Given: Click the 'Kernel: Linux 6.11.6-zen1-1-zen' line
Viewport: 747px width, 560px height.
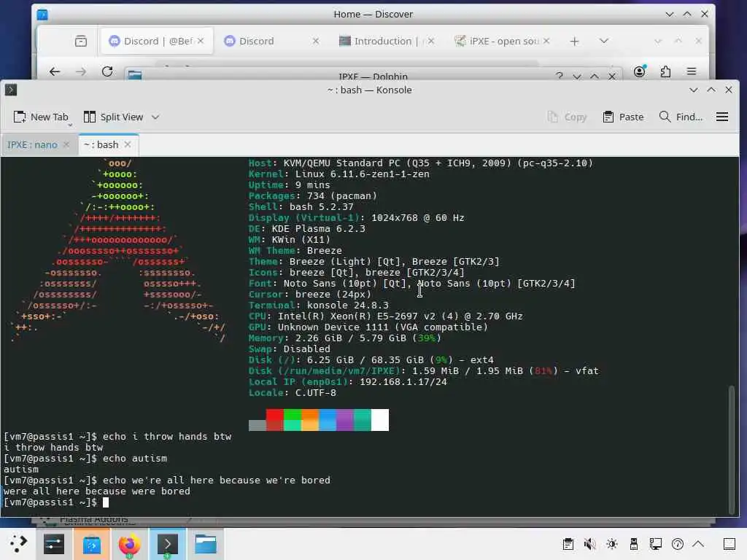Looking at the screenshot, I should click(x=338, y=174).
